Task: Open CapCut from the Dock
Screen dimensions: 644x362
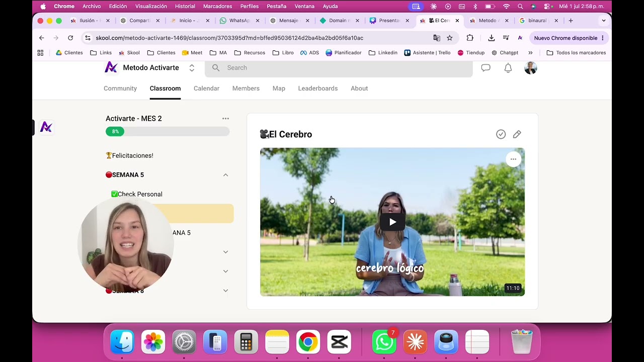Action: (339, 342)
